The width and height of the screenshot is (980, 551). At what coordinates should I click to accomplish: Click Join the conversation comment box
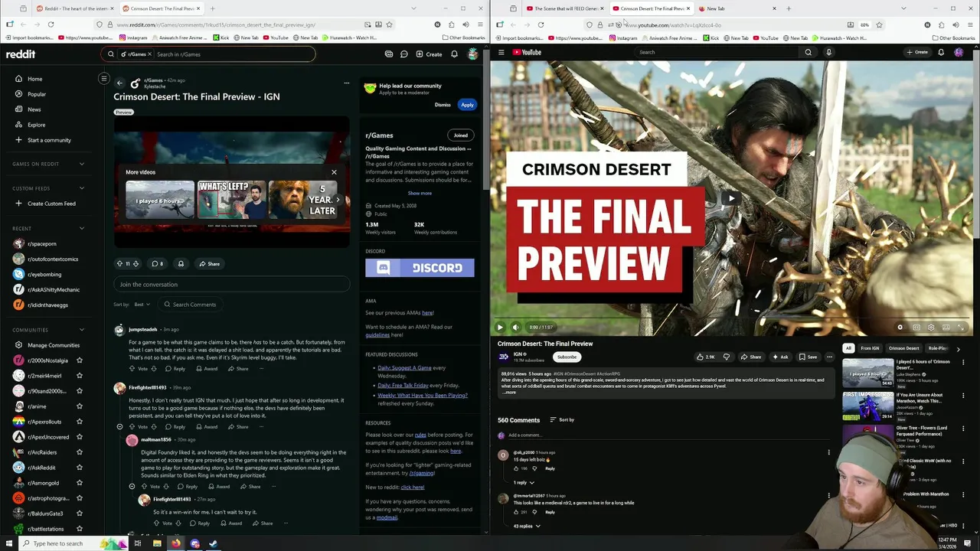pyautogui.click(x=232, y=285)
